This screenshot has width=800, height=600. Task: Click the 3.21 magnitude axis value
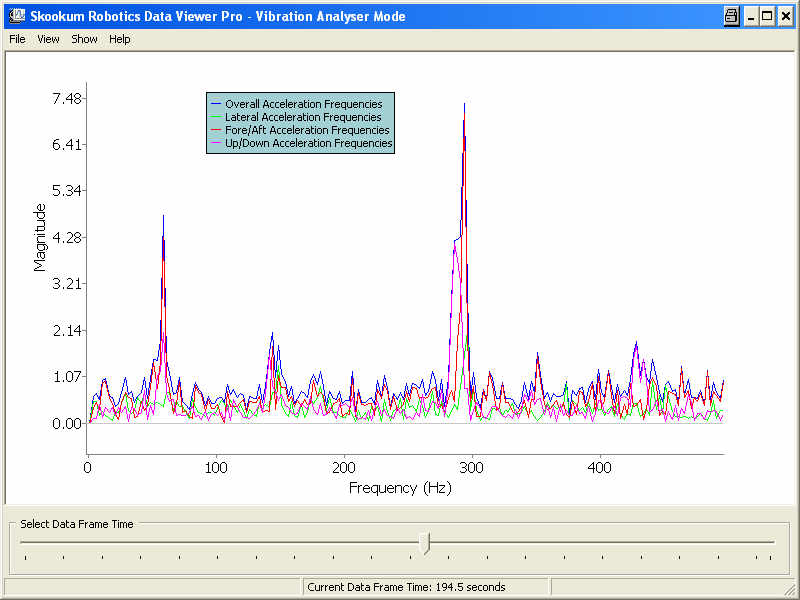pyautogui.click(x=67, y=284)
